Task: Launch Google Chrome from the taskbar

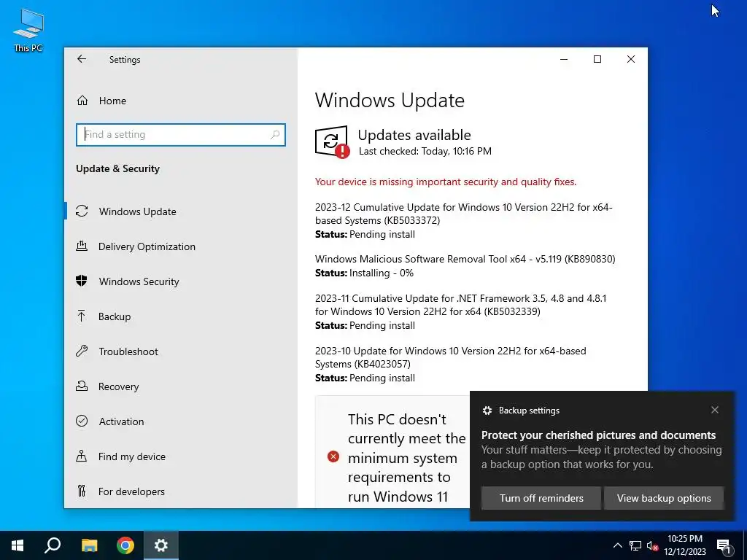Action: pos(125,545)
